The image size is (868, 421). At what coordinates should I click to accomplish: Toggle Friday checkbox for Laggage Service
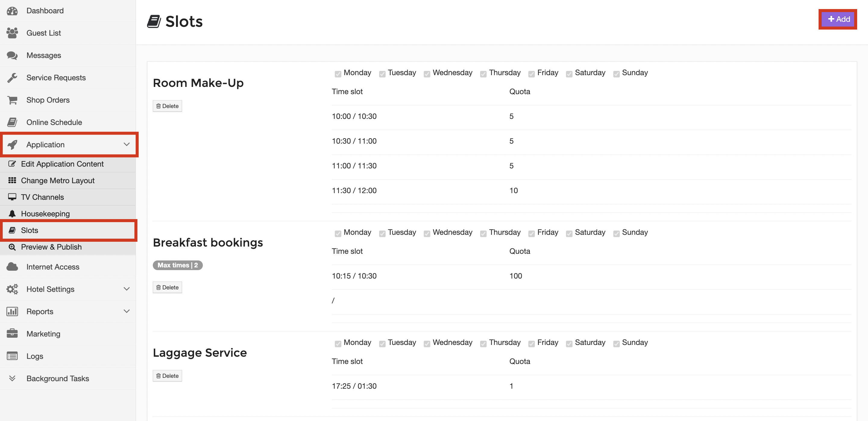(x=531, y=343)
